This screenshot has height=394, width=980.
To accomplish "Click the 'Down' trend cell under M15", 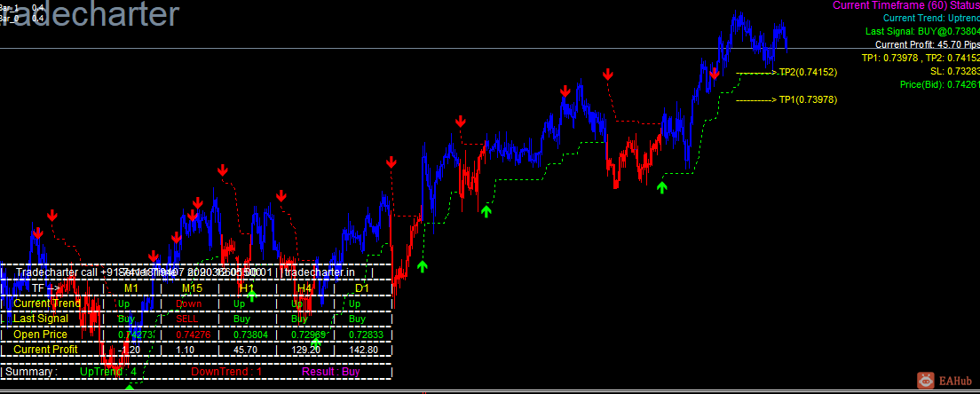I will pos(189,303).
